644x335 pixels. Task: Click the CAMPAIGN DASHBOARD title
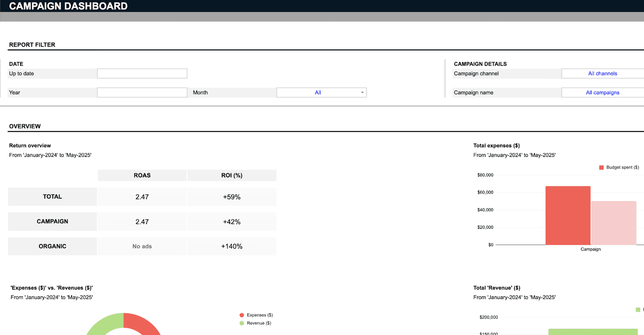(68, 6)
